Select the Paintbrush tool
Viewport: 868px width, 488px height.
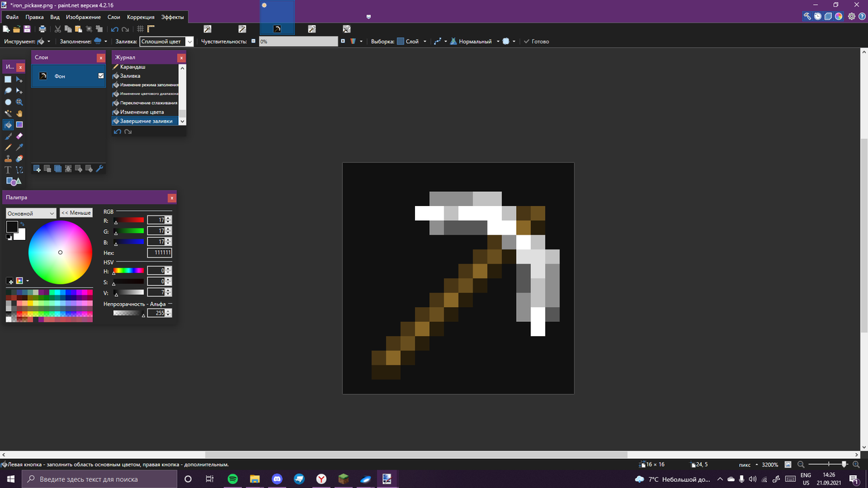click(8, 136)
